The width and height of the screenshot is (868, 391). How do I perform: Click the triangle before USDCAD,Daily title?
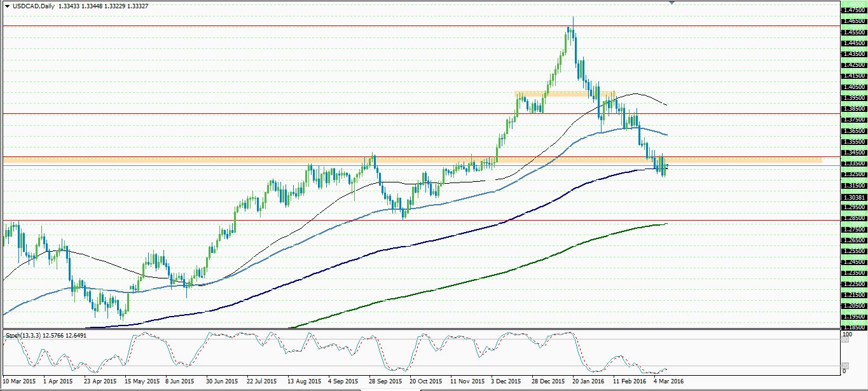point(7,5)
